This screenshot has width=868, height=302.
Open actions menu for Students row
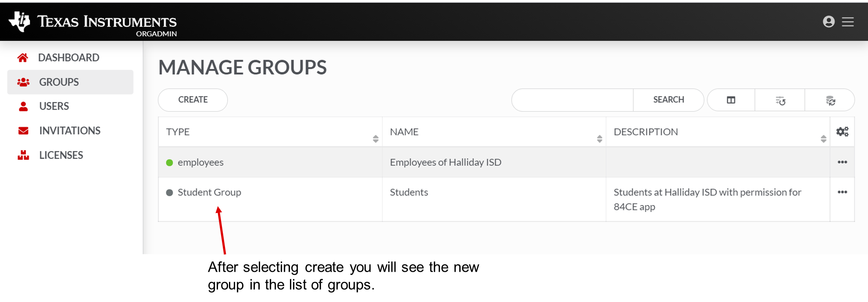click(842, 192)
